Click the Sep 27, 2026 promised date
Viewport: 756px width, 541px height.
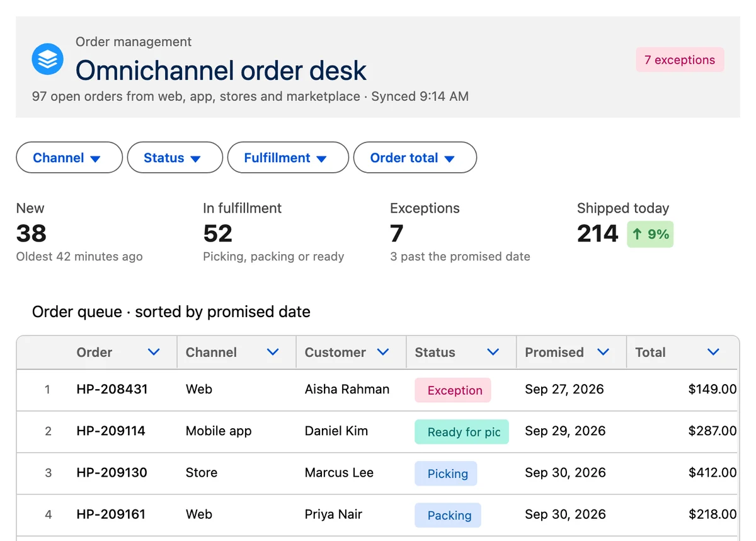pyautogui.click(x=564, y=389)
